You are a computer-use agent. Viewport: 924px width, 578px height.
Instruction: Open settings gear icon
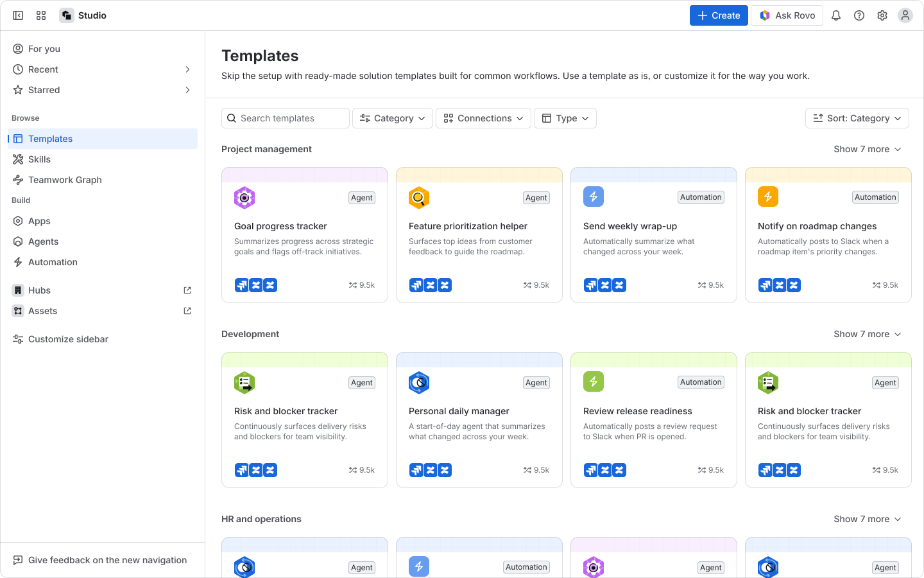882,15
